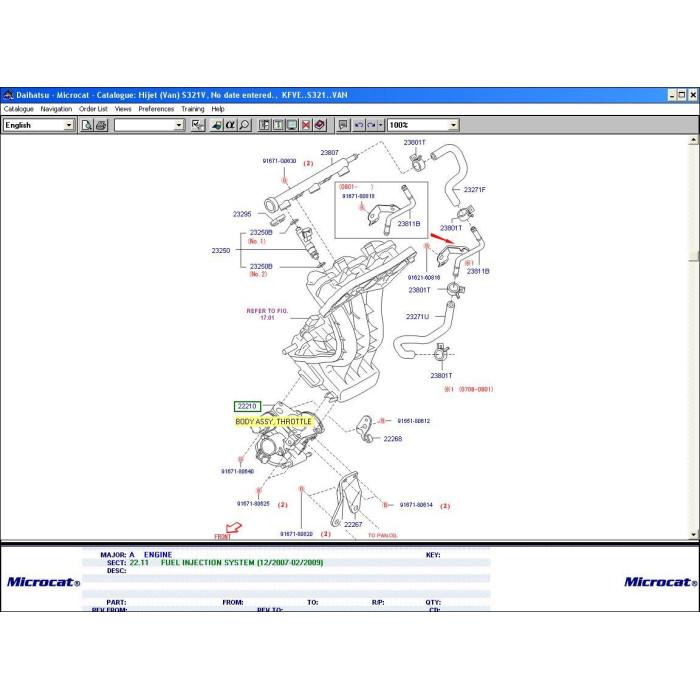Click the Daihatsu title bar app icon
This screenshot has width=700, height=700.
(8, 95)
